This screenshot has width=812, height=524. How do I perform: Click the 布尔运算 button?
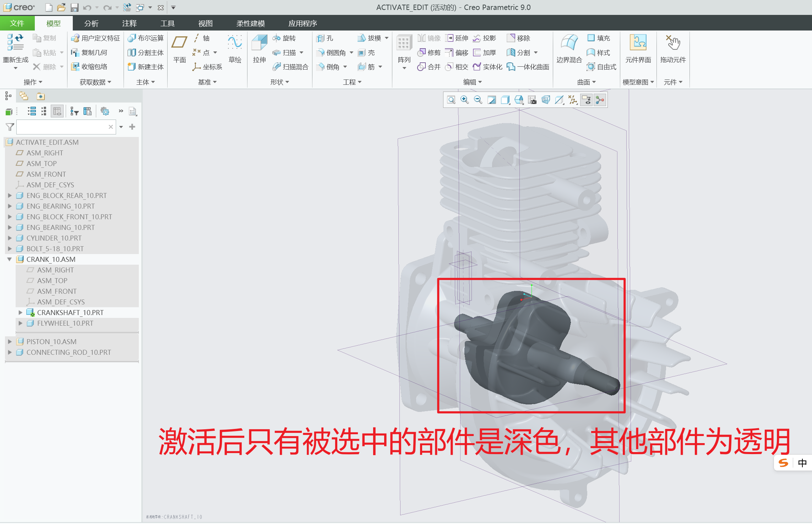pyautogui.click(x=146, y=38)
